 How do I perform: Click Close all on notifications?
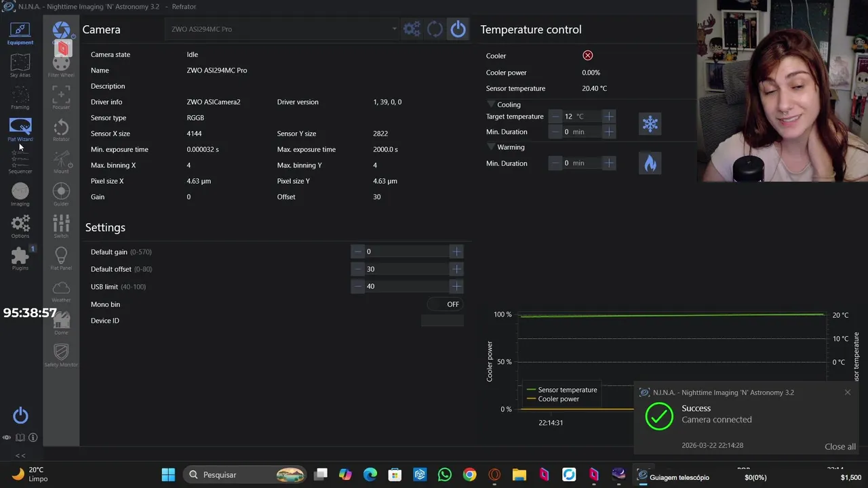tap(840, 447)
